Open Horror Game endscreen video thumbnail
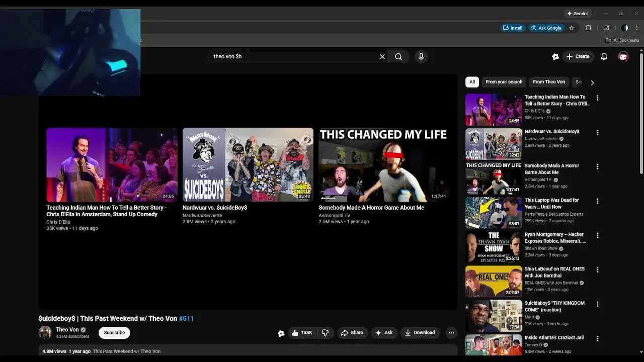The height and width of the screenshot is (362, 644). tap(384, 165)
